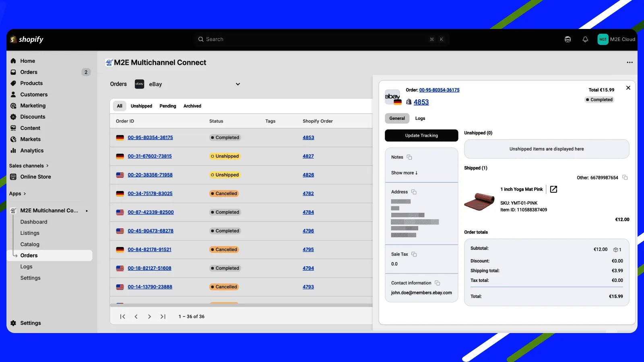Copy the Sale Tax value
Image resolution: width=644 pixels, height=362 pixels.
(x=414, y=254)
